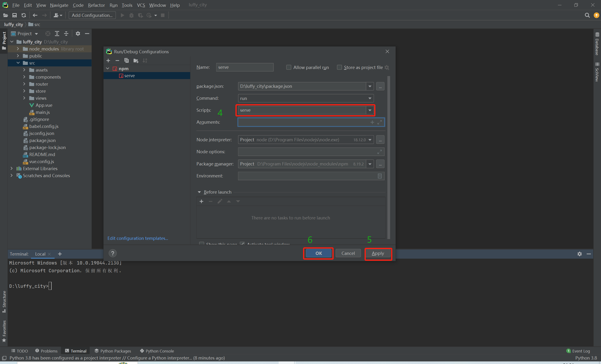This screenshot has width=601, height=364.
Task: Check Store as project file
Action: point(339,67)
